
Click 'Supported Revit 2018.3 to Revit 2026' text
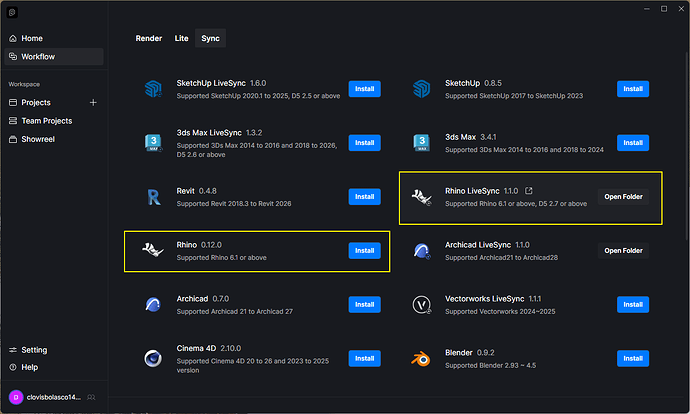point(234,204)
